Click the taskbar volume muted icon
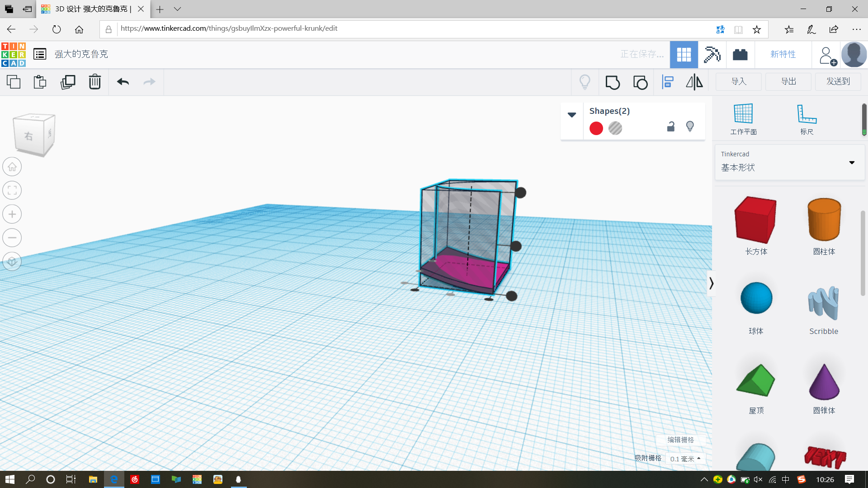 click(758, 479)
